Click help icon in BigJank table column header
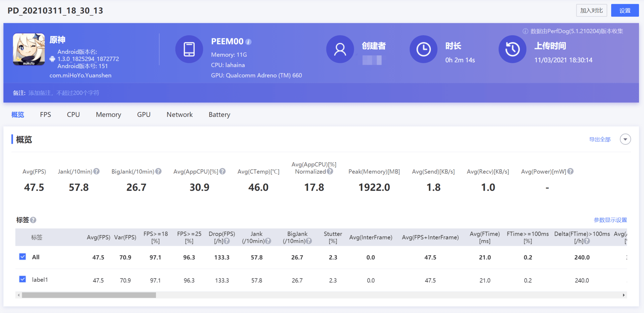 pyautogui.click(x=309, y=241)
